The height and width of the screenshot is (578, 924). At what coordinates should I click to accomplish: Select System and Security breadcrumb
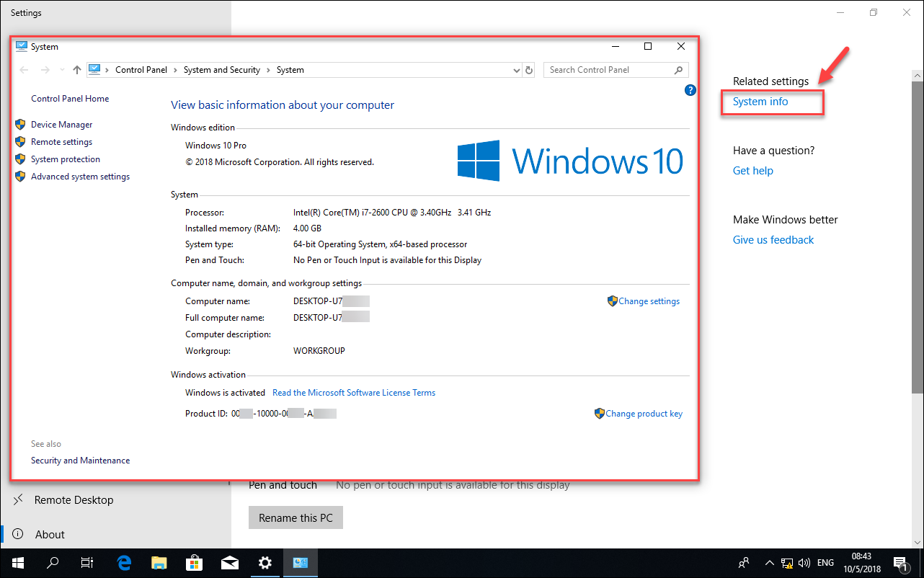(x=221, y=70)
